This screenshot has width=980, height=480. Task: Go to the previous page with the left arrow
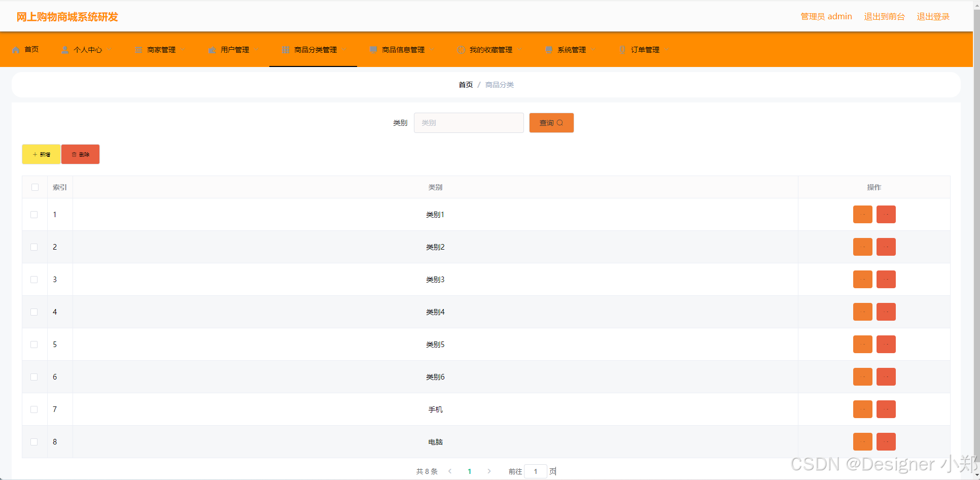pyautogui.click(x=450, y=471)
